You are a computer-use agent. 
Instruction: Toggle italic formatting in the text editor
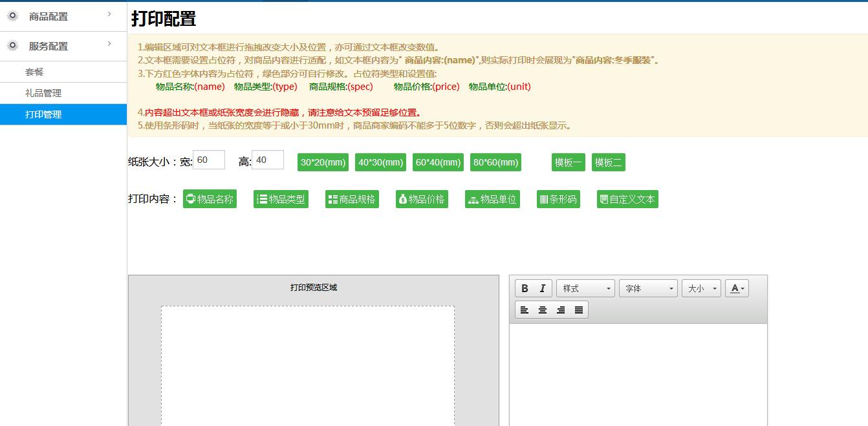point(541,288)
